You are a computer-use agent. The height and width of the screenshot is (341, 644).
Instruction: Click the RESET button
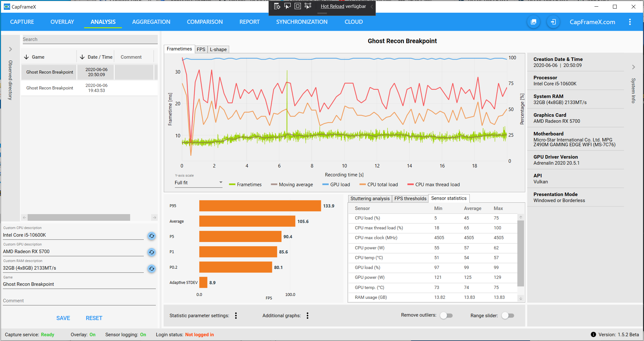coord(94,318)
